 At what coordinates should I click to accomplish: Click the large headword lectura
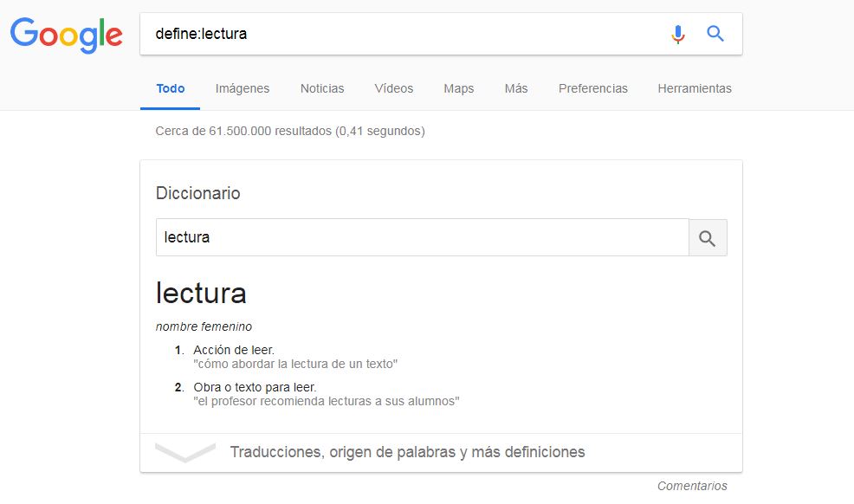click(x=201, y=293)
